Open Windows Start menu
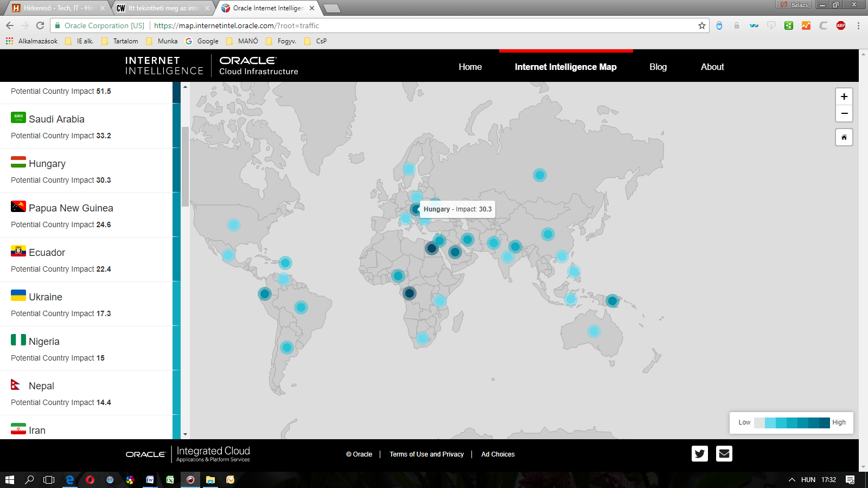This screenshot has height=488, width=868. (x=9, y=479)
